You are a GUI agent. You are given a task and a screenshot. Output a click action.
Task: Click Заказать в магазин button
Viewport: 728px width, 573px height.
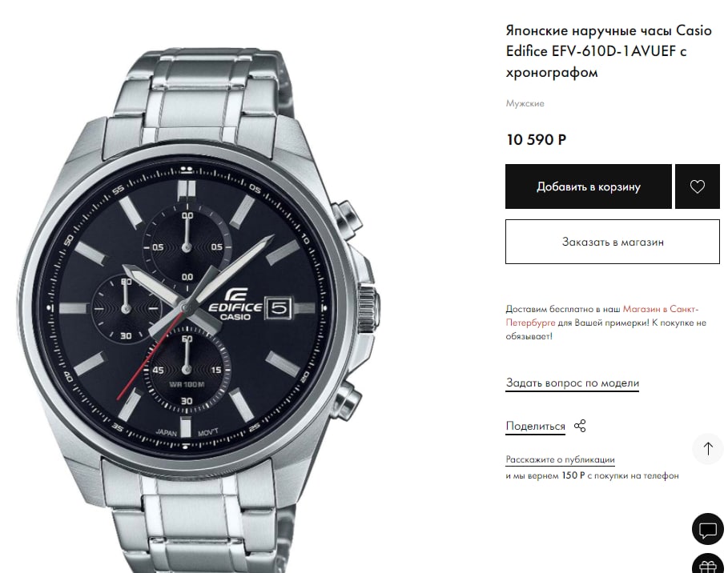click(x=613, y=242)
